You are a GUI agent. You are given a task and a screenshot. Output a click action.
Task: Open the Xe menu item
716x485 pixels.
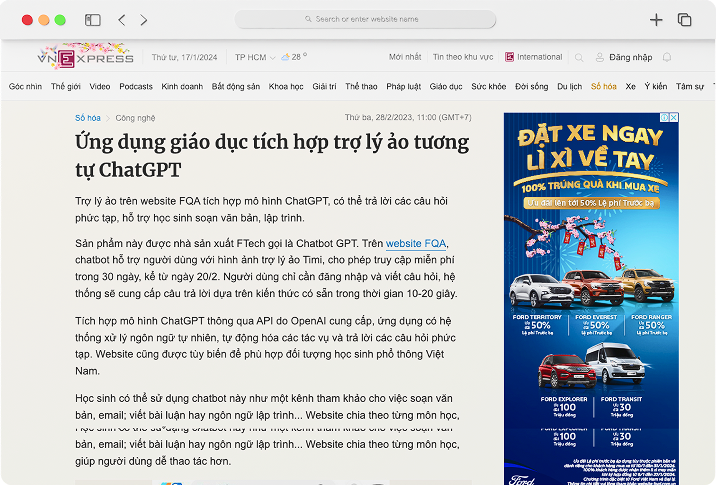631,86
